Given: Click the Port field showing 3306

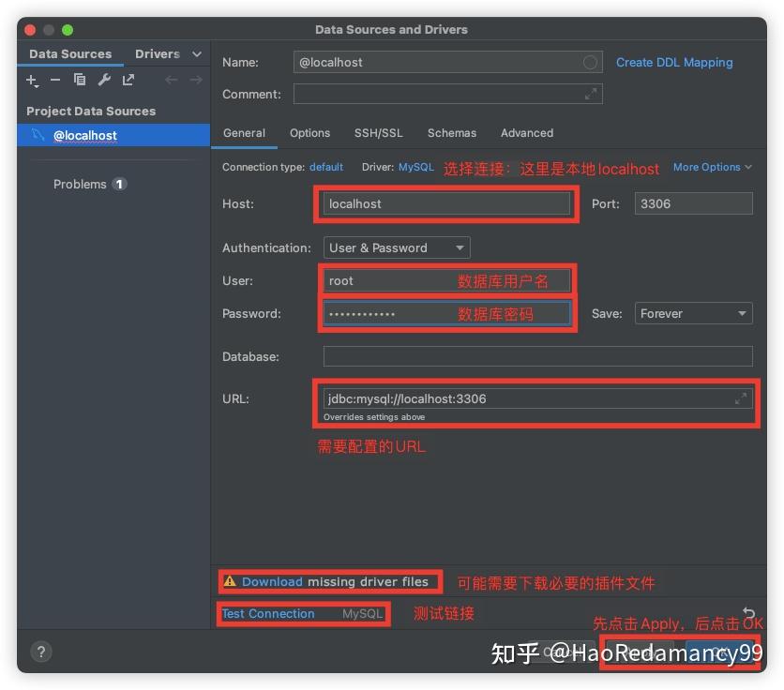Looking at the screenshot, I should 693,204.
